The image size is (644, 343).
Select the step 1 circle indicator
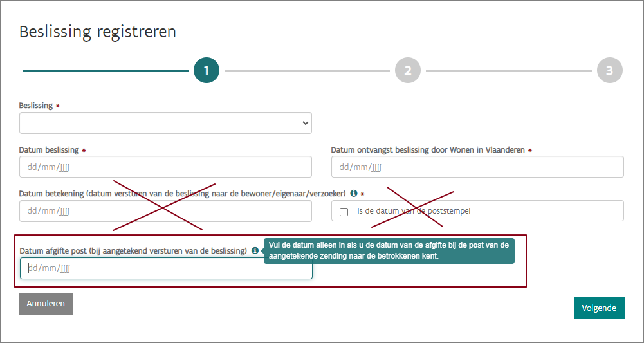pos(207,70)
